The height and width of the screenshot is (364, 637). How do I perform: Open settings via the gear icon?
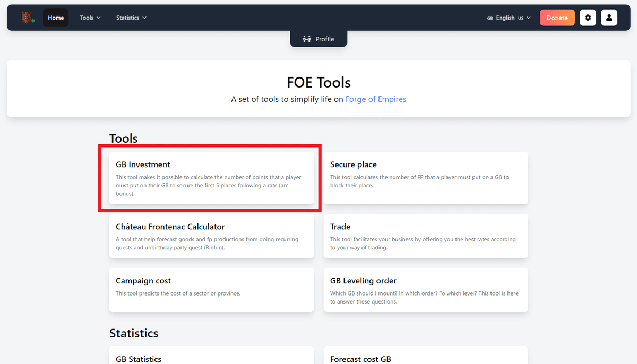click(588, 18)
